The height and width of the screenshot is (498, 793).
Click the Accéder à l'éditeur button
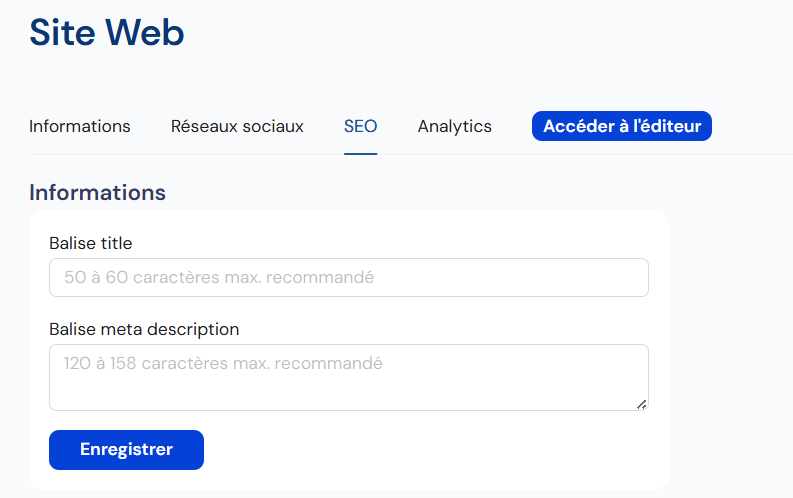point(622,126)
